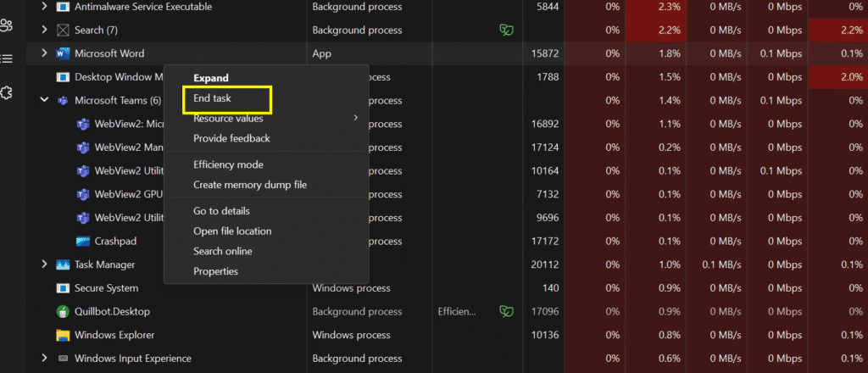The height and width of the screenshot is (373, 868).
Task: Select Go to details menu entry
Action: point(221,211)
